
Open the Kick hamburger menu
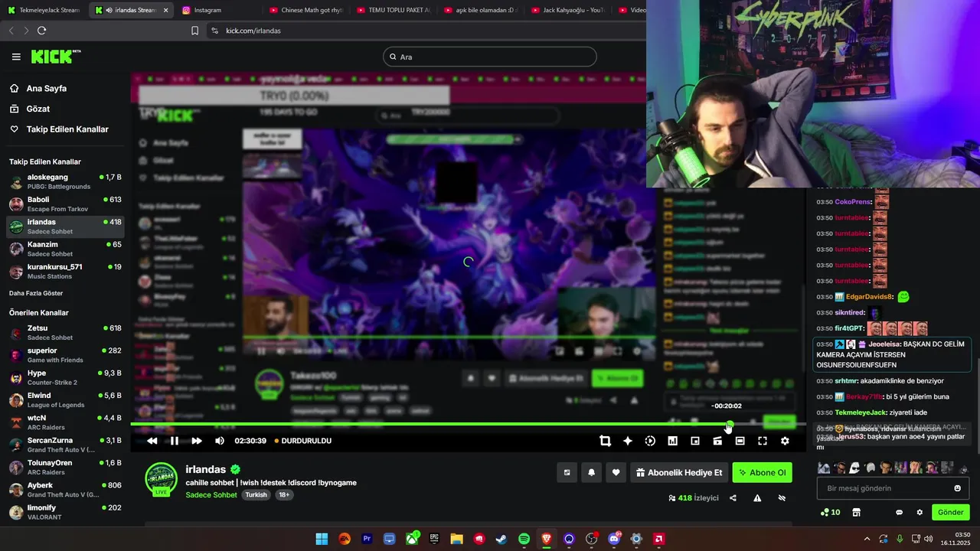pyautogui.click(x=16, y=57)
